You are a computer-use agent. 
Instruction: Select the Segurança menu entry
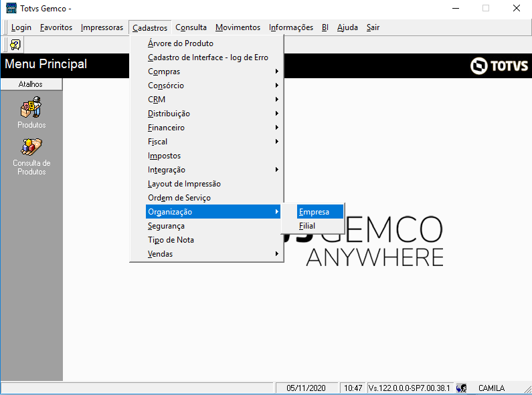pos(213,226)
